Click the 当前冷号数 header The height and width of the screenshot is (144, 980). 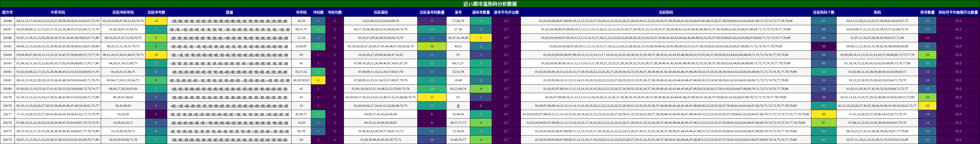pos(156,12)
